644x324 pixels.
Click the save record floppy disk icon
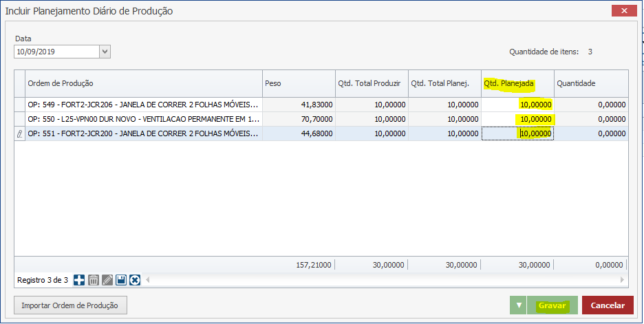click(121, 280)
